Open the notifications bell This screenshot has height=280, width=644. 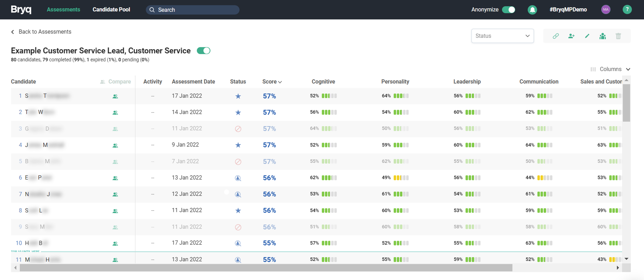532,10
